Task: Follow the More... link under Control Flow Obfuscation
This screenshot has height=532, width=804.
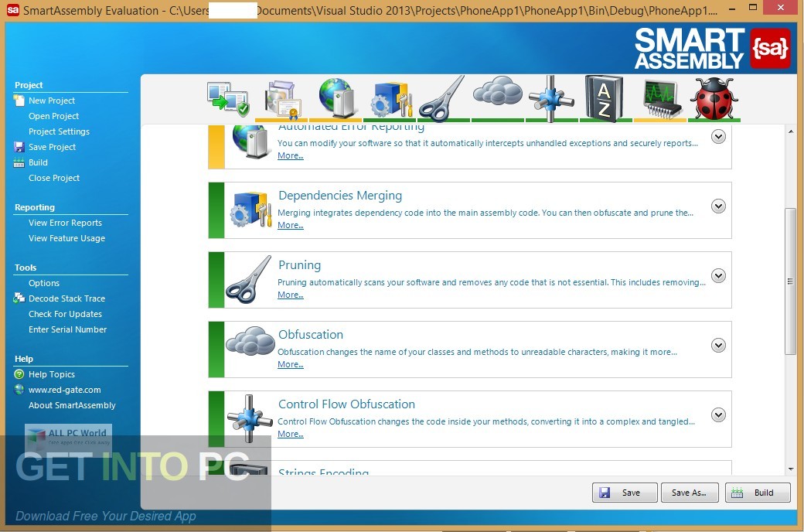Action: (290, 434)
